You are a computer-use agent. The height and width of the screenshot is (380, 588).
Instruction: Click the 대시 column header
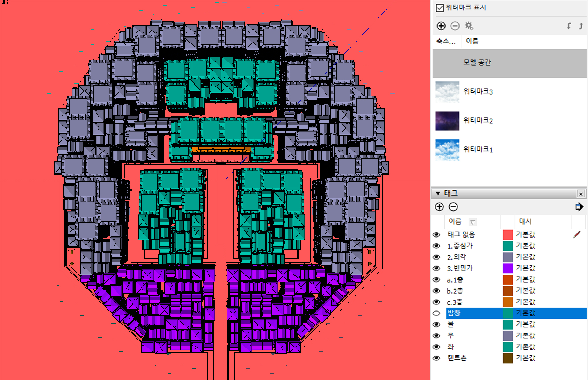click(x=525, y=221)
